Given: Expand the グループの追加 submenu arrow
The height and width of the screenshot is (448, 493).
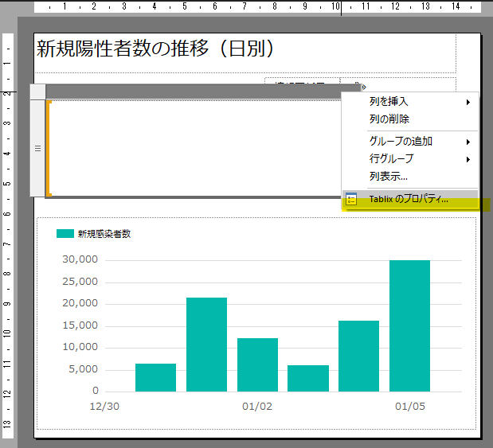Looking at the screenshot, I should coord(468,142).
